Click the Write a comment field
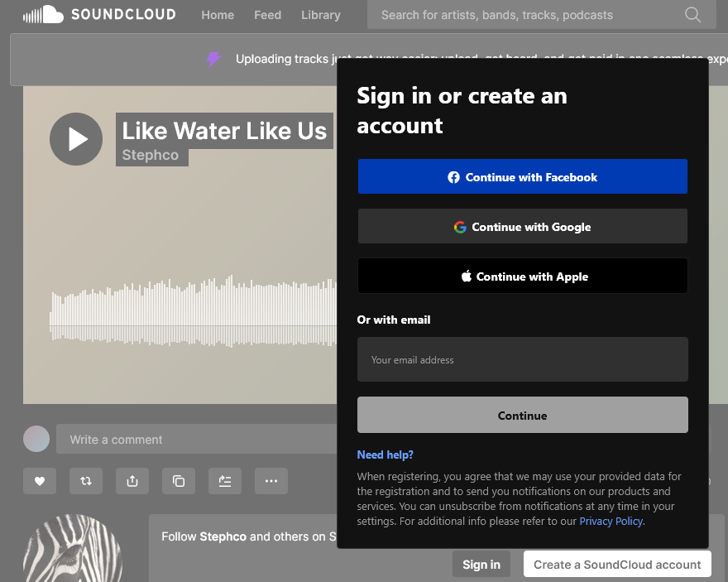This screenshot has width=728, height=582. coord(197,439)
